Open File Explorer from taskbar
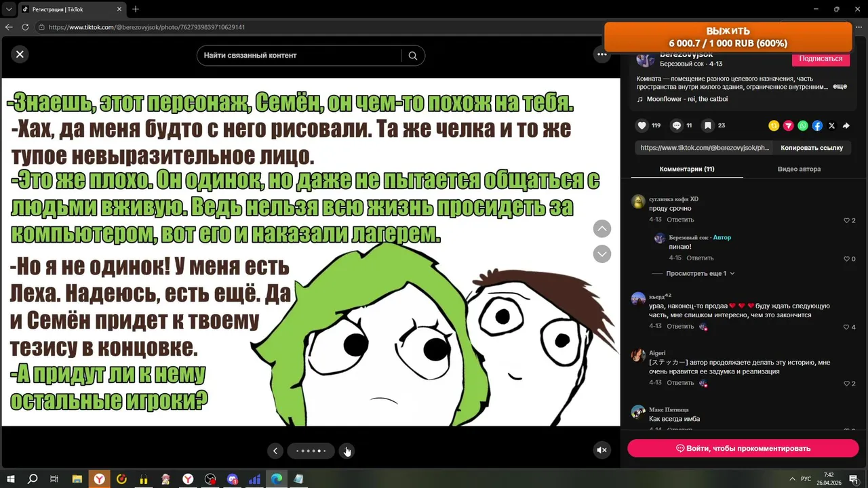 pyautogui.click(x=77, y=479)
